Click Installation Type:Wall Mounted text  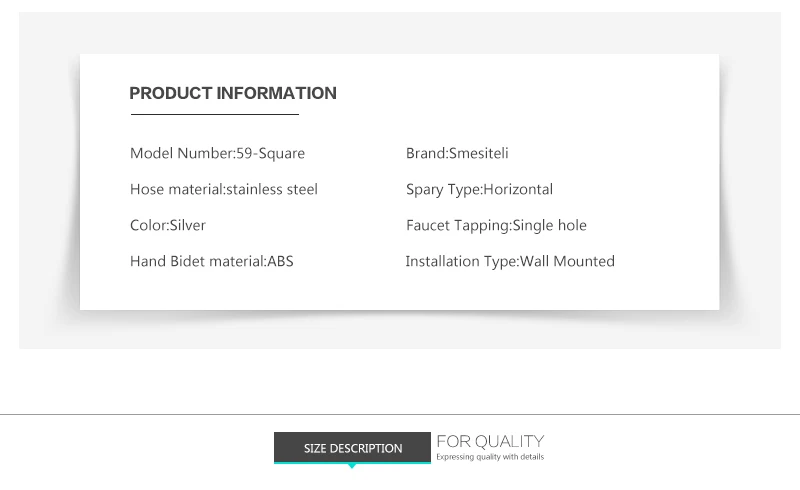coord(510,261)
